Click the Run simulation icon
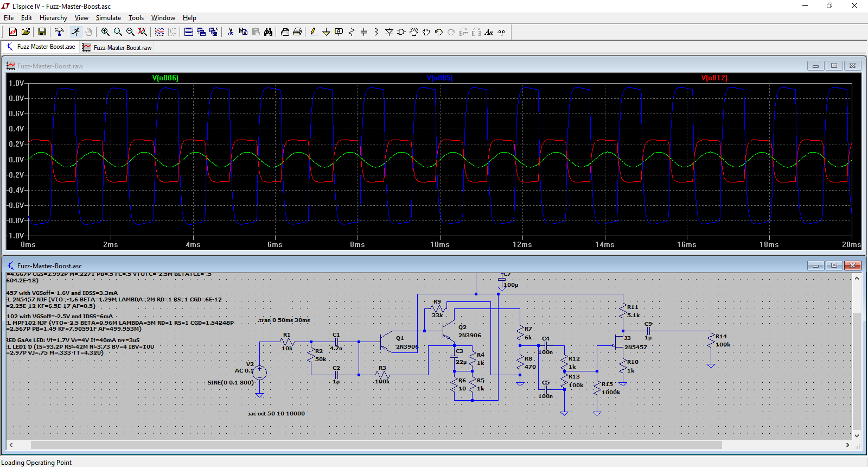The image size is (868, 467). [x=75, y=32]
